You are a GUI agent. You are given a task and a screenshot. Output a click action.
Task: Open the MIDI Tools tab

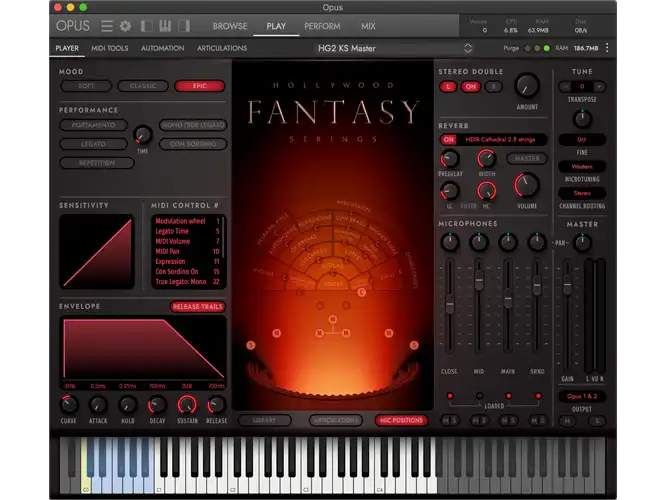point(109,49)
